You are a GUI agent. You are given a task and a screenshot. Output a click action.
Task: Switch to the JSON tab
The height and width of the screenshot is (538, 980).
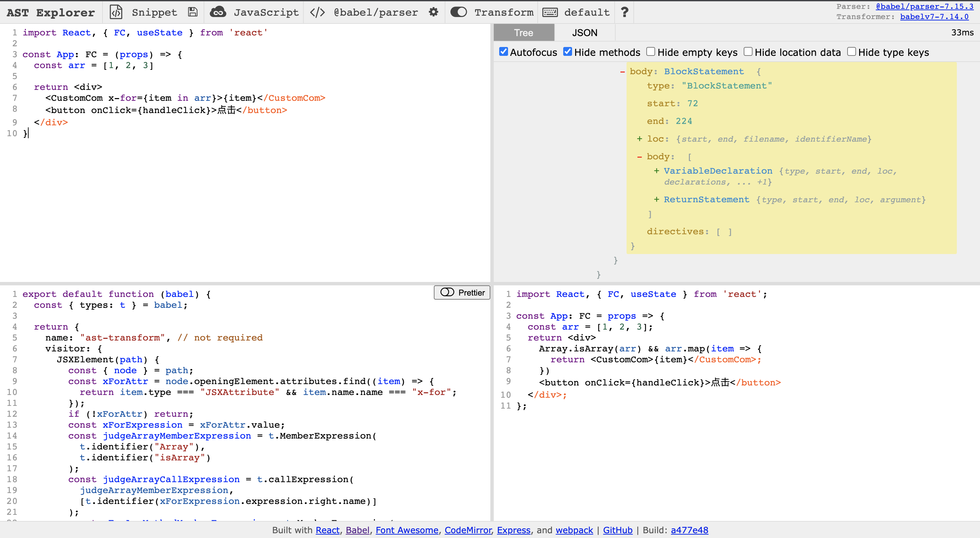(584, 33)
